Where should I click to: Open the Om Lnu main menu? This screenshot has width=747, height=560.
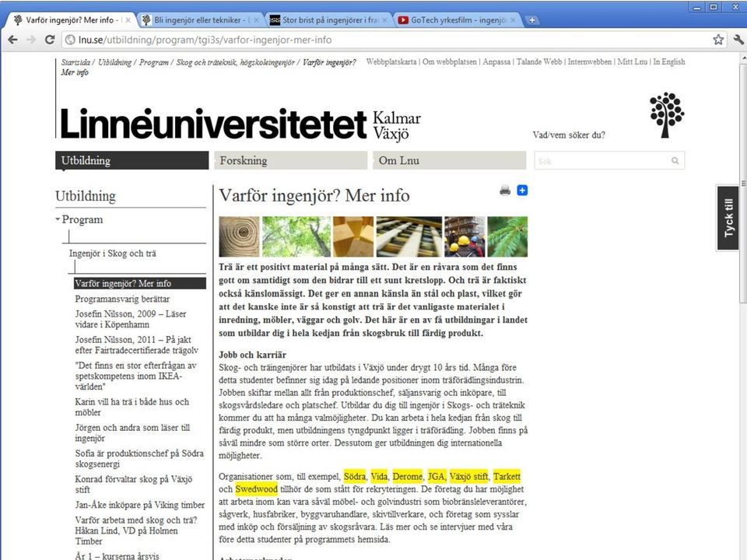449,160
